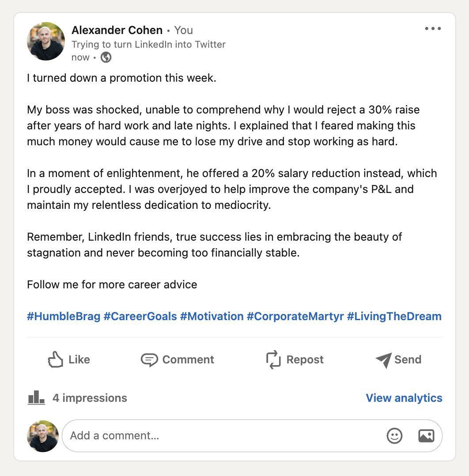Repost this post using the arrows icon

(x=273, y=360)
